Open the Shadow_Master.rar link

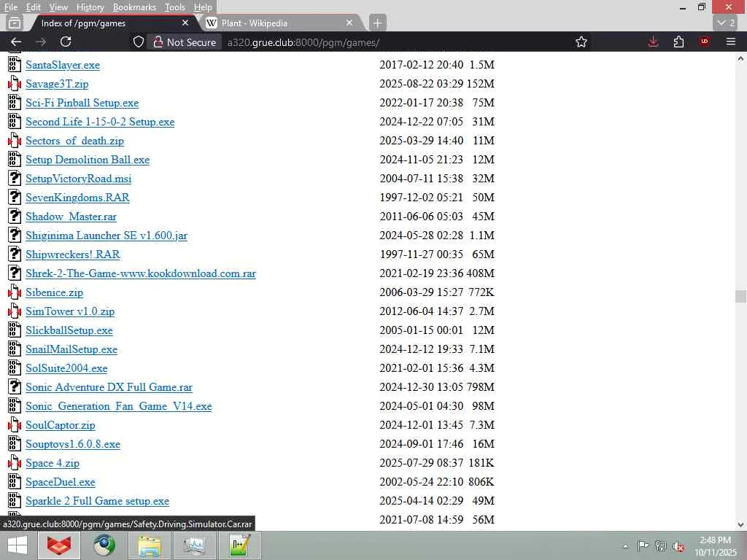coord(71,217)
